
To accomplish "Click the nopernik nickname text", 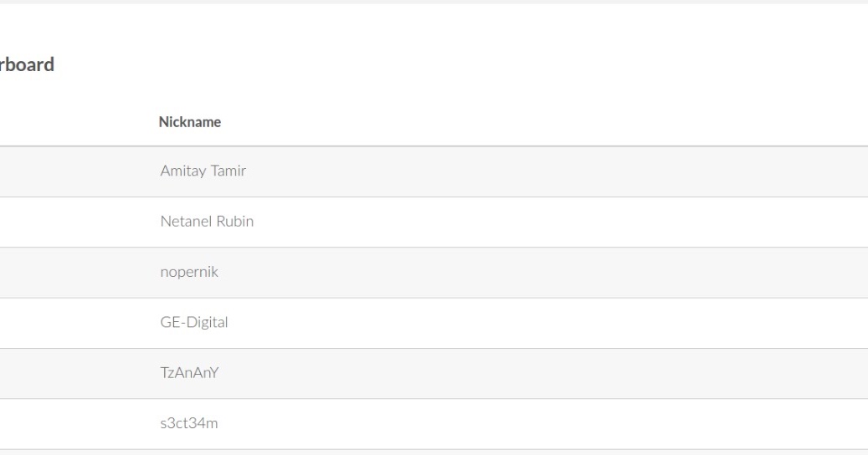I will pos(189,272).
